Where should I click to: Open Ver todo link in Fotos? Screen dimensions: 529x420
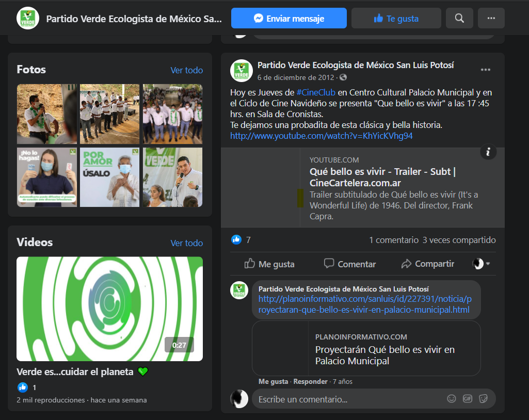pyautogui.click(x=186, y=70)
